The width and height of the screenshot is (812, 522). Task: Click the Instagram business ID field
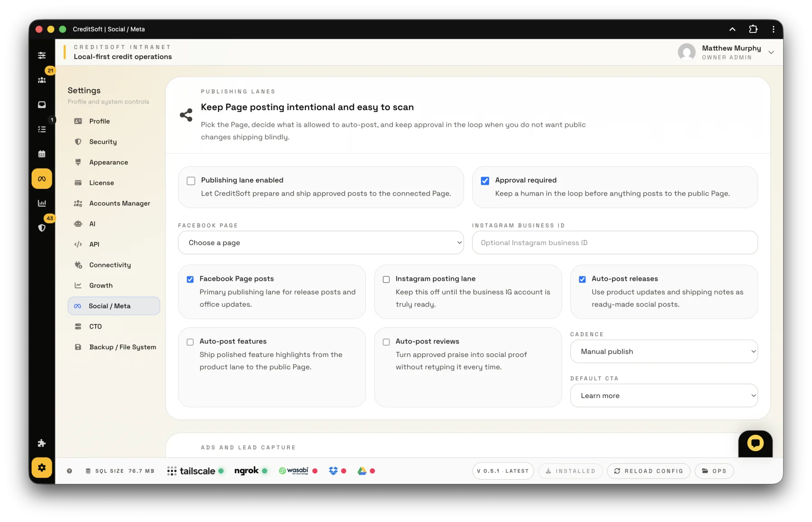pos(614,243)
